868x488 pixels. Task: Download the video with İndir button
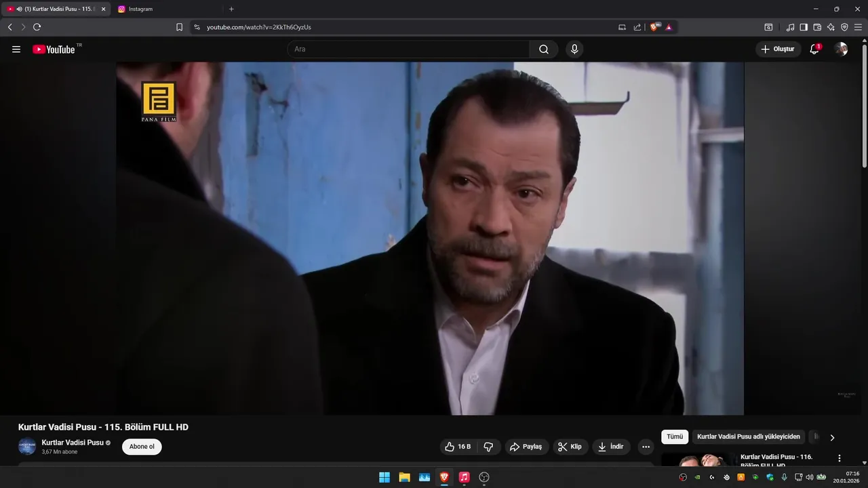[x=612, y=447]
